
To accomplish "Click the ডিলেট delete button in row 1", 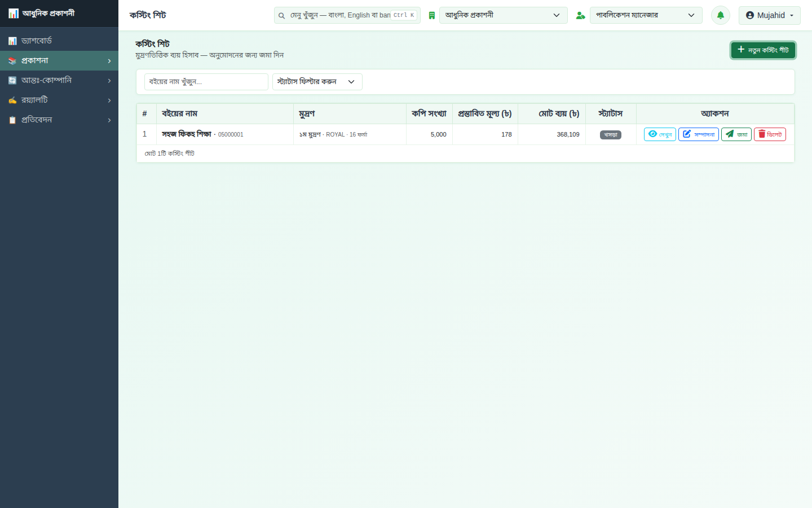I will coord(770,134).
